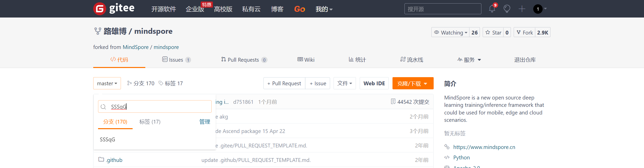
Task: Expand the master branch dropdown
Action: pyautogui.click(x=107, y=83)
